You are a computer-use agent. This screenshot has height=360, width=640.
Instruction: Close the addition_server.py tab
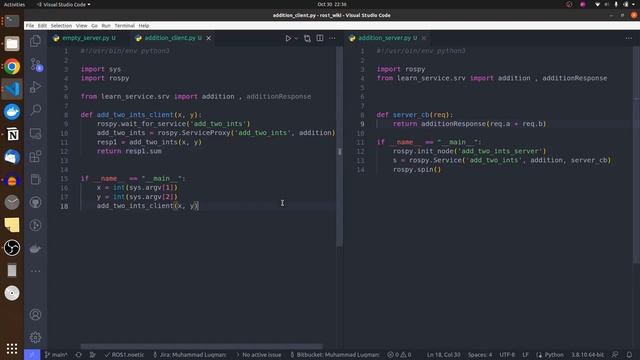424,38
